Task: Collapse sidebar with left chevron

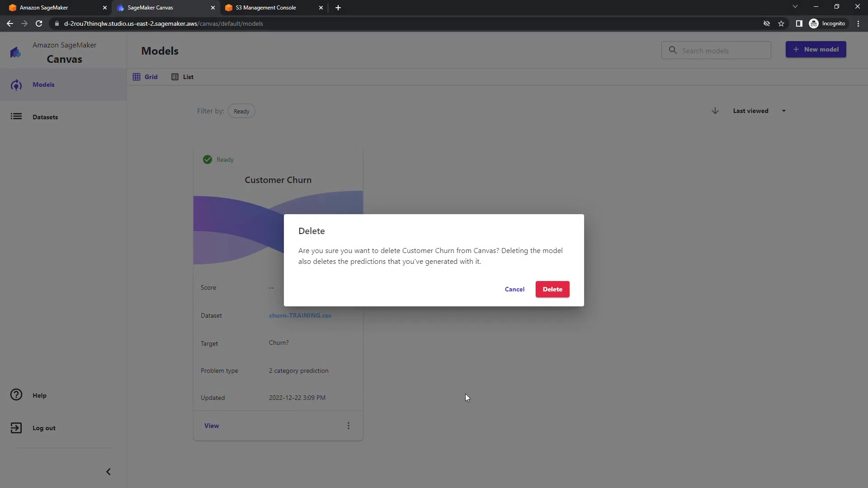Action: (108, 472)
